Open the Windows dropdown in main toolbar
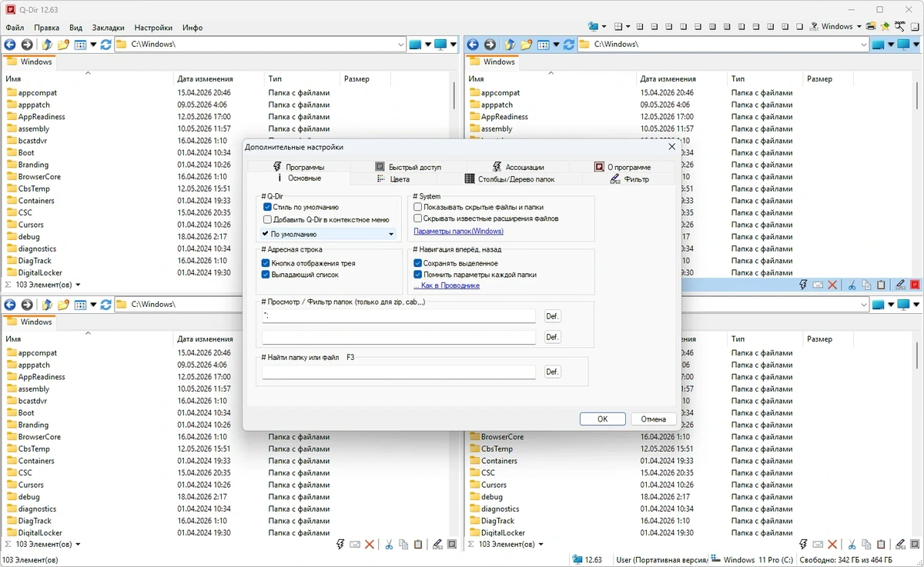 858,26
